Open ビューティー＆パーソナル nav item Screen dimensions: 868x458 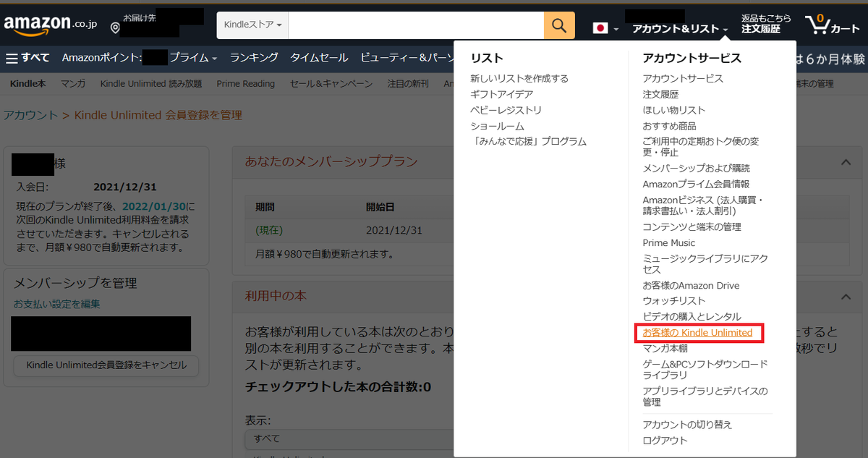407,58
